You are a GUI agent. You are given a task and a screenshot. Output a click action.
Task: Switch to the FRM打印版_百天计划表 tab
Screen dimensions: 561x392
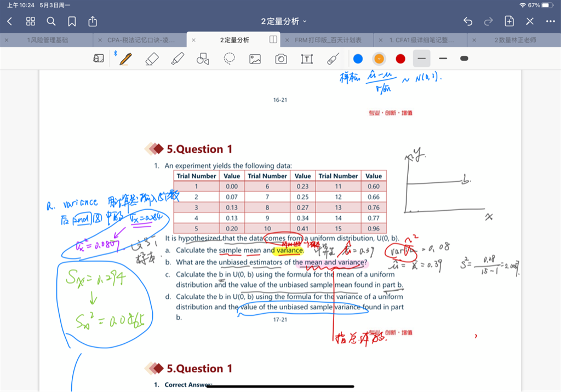tap(328, 40)
